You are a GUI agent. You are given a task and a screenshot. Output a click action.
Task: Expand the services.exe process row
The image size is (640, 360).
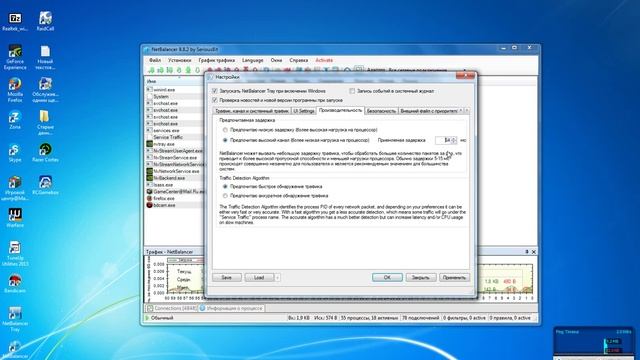pyautogui.click(x=149, y=130)
